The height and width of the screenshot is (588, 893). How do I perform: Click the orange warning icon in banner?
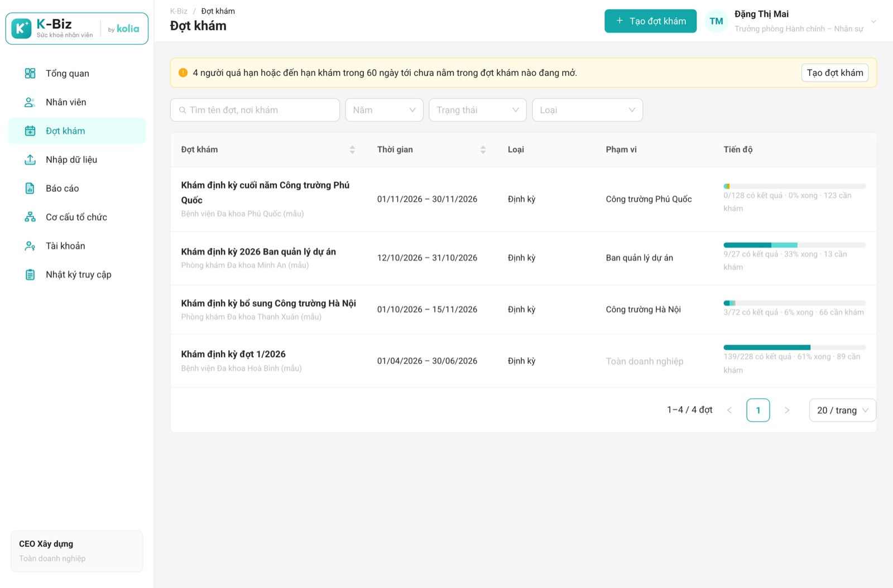pos(183,73)
